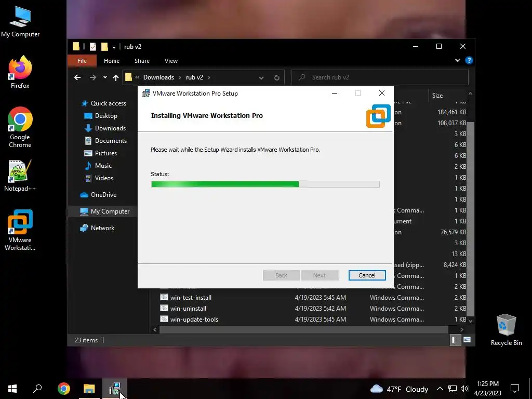Select the win-uninstall file

[188, 309]
